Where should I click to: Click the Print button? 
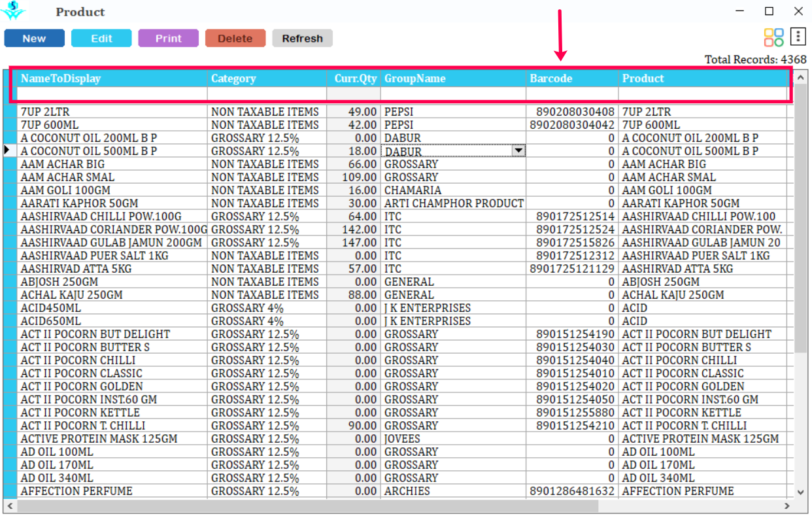168,39
